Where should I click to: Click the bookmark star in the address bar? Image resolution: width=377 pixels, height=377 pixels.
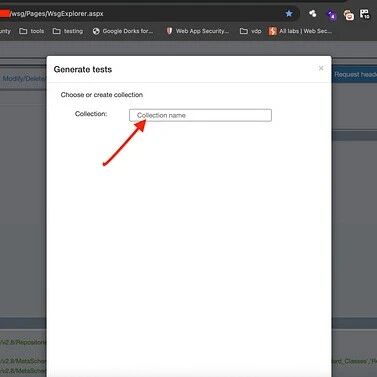tap(289, 14)
